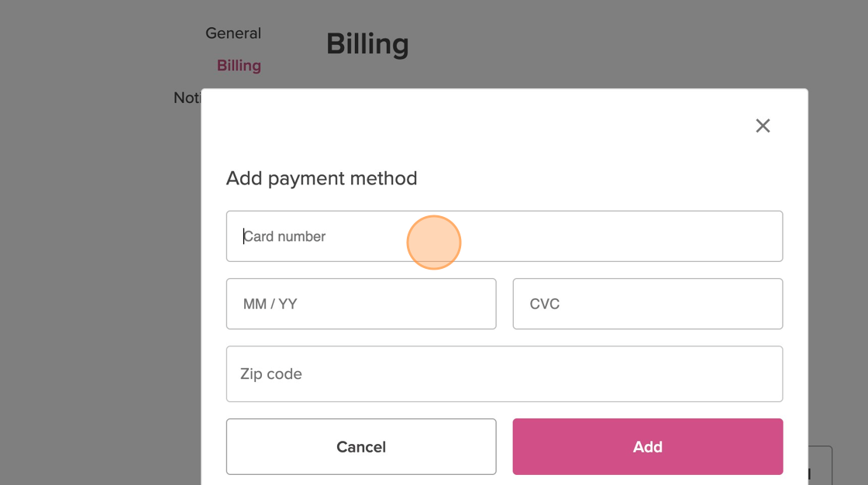Activate the postal Zip code textbox
The image size is (868, 485).
click(x=504, y=373)
